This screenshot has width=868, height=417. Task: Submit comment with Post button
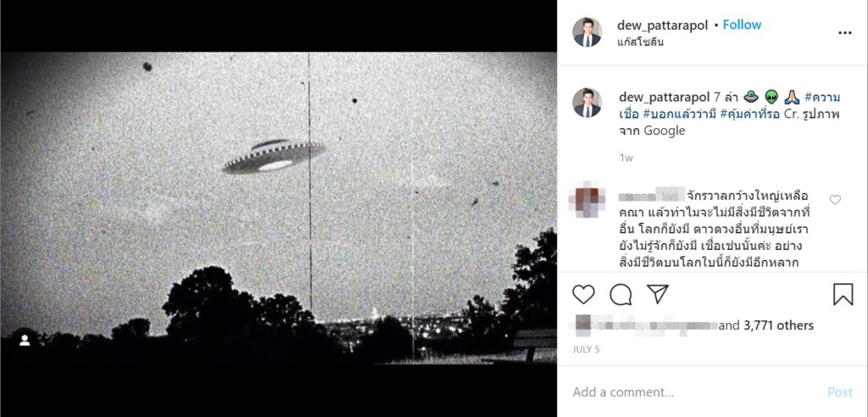840,392
